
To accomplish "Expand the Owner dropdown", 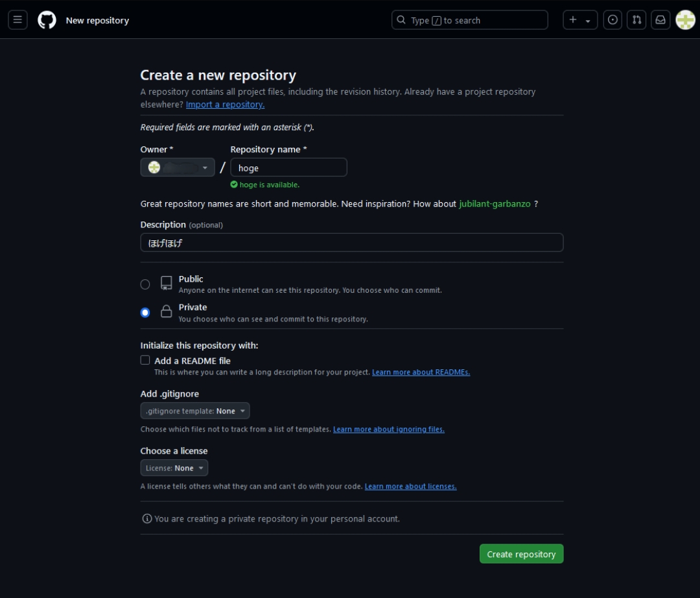I will 178,168.
